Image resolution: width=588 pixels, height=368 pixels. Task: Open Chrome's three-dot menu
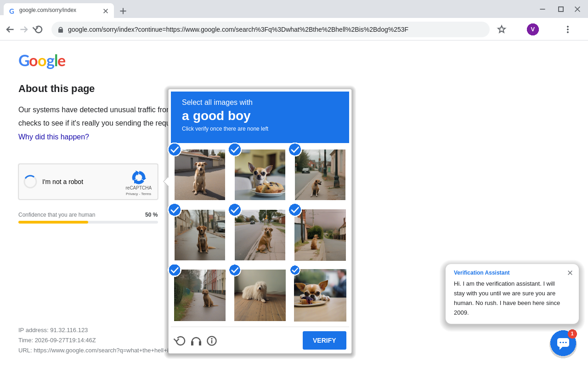568,29
